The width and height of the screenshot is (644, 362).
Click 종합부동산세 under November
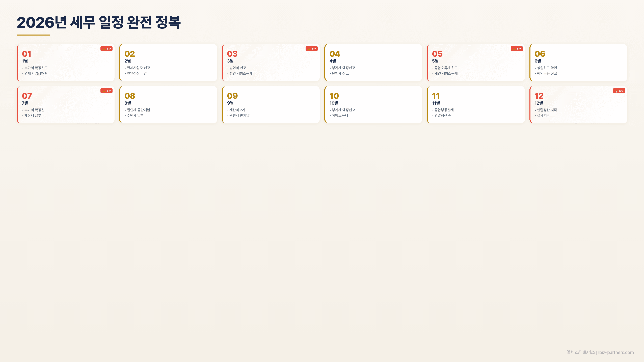point(444,110)
